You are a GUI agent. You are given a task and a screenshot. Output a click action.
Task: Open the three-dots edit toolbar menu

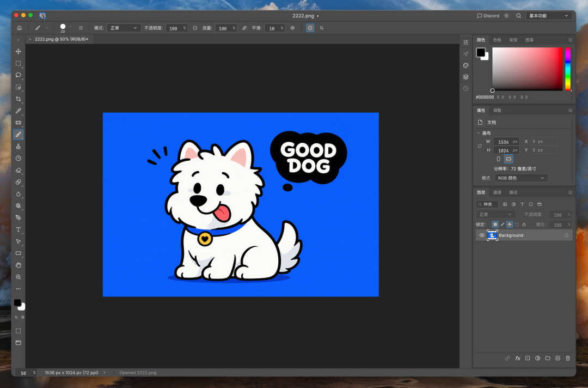tap(18, 289)
